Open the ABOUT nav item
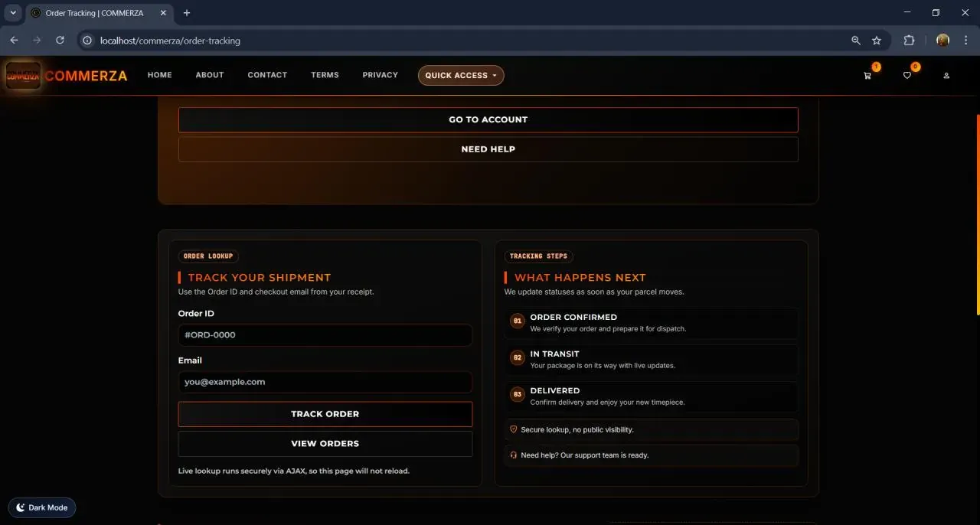The width and height of the screenshot is (980, 525). click(210, 75)
